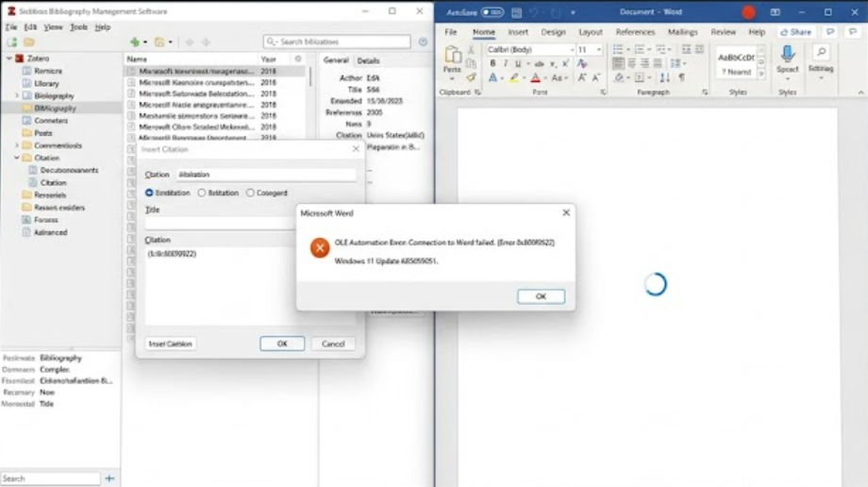Viewport: 868px width, 487px height.
Task: Justify paragraph text in Word
Action: pos(658,64)
